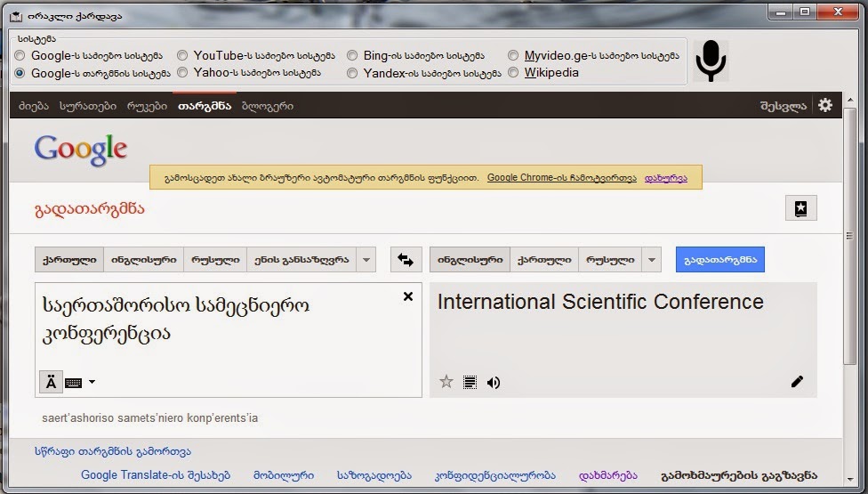This screenshot has width=868, height=494.
Task: Toggle the Ä input tools icon
Action: tap(51, 382)
